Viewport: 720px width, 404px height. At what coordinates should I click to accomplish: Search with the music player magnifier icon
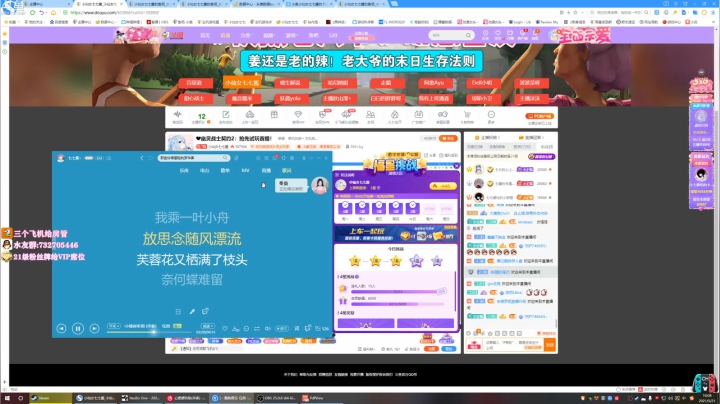click(x=225, y=158)
